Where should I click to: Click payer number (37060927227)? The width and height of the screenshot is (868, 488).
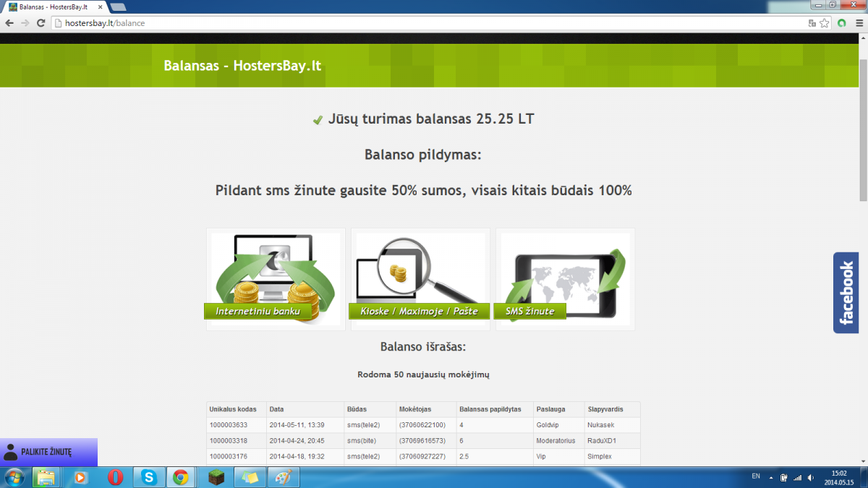coord(422,457)
